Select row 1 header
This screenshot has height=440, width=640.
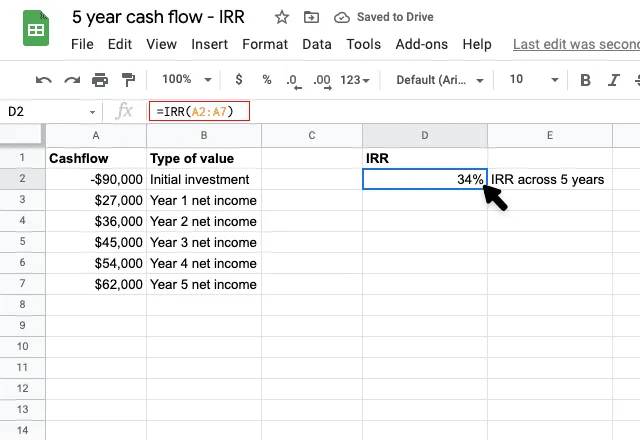pyautogui.click(x=22, y=158)
